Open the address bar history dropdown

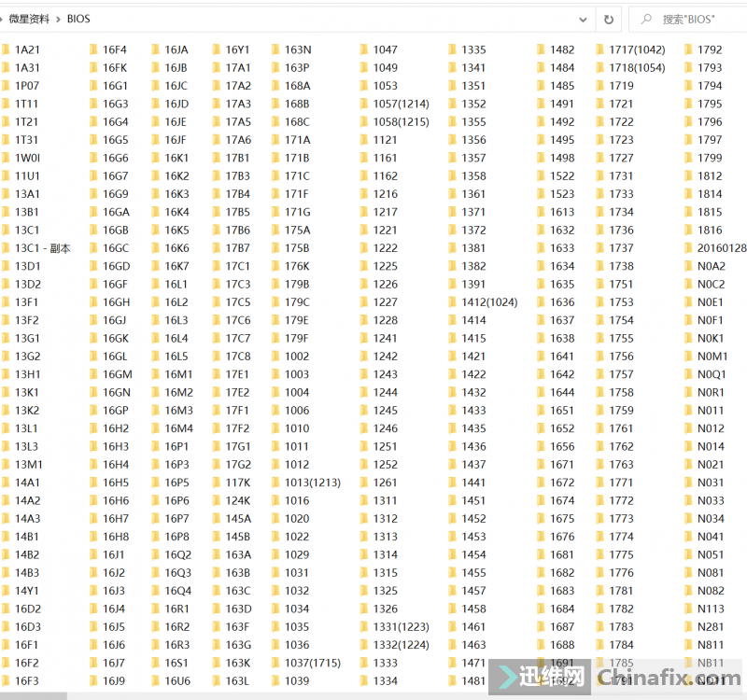(x=583, y=20)
